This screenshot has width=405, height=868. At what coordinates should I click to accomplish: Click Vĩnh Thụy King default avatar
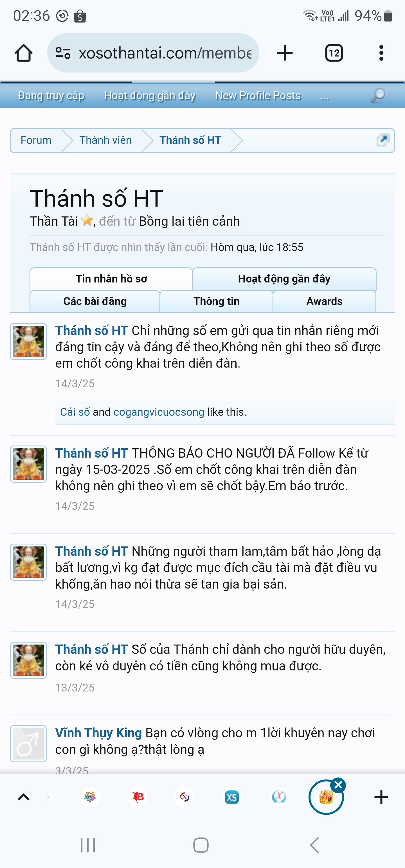(28, 744)
